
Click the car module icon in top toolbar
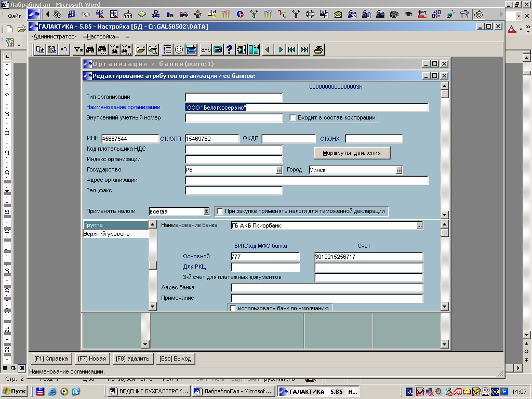pos(183,14)
